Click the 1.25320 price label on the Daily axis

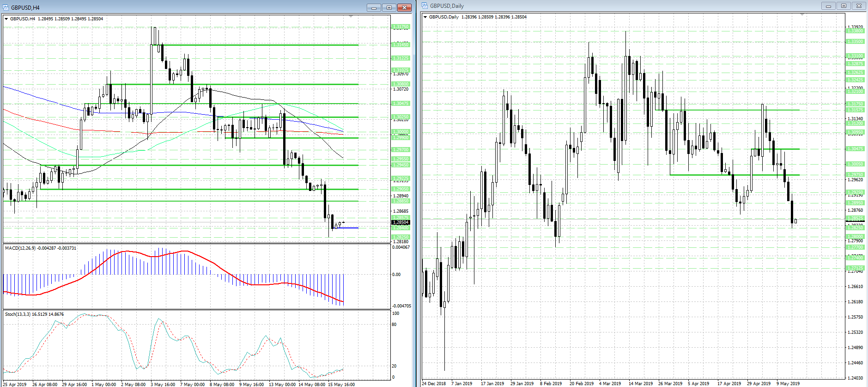click(x=856, y=332)
